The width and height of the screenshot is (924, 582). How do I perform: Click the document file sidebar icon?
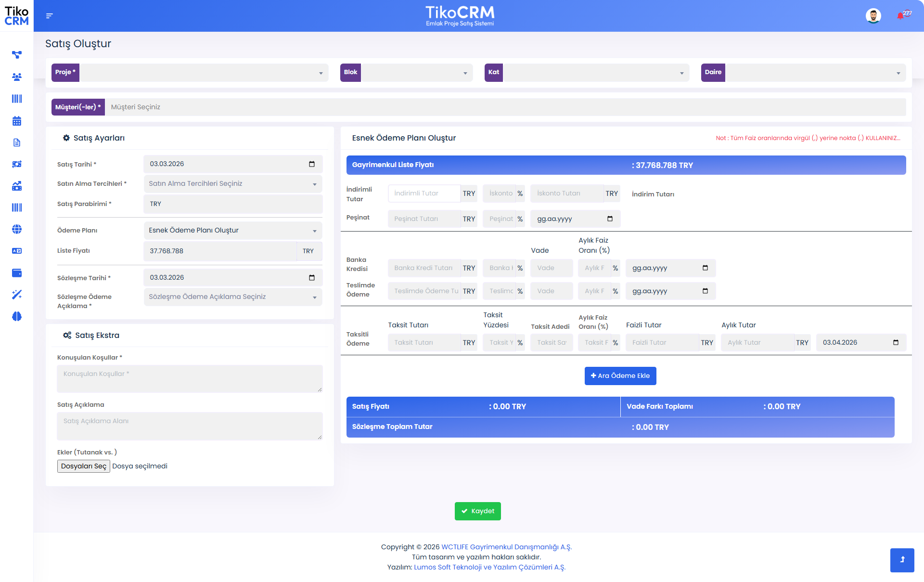tap(17, 142)
